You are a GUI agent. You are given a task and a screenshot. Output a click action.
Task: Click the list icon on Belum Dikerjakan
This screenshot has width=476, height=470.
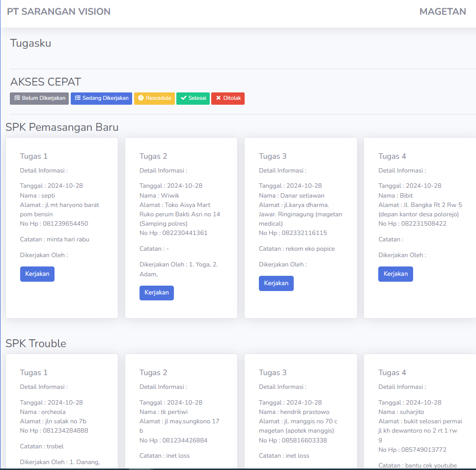point(17,98)
